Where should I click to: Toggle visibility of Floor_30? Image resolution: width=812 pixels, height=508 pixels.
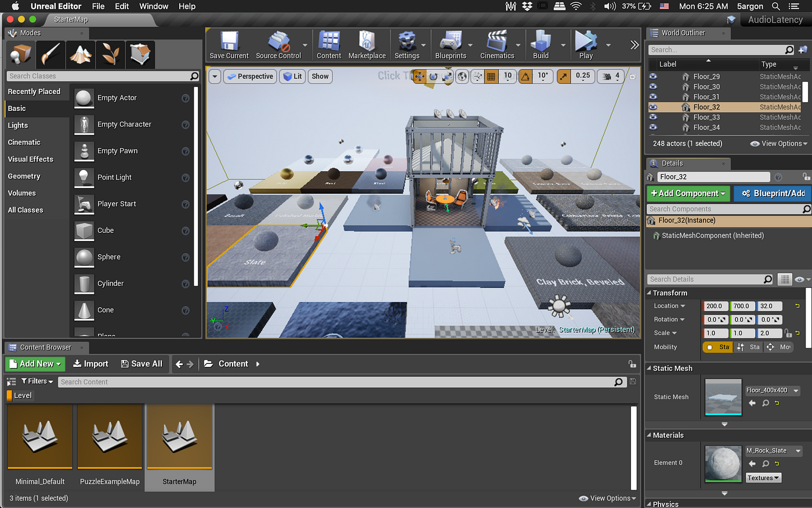(653, 87)
